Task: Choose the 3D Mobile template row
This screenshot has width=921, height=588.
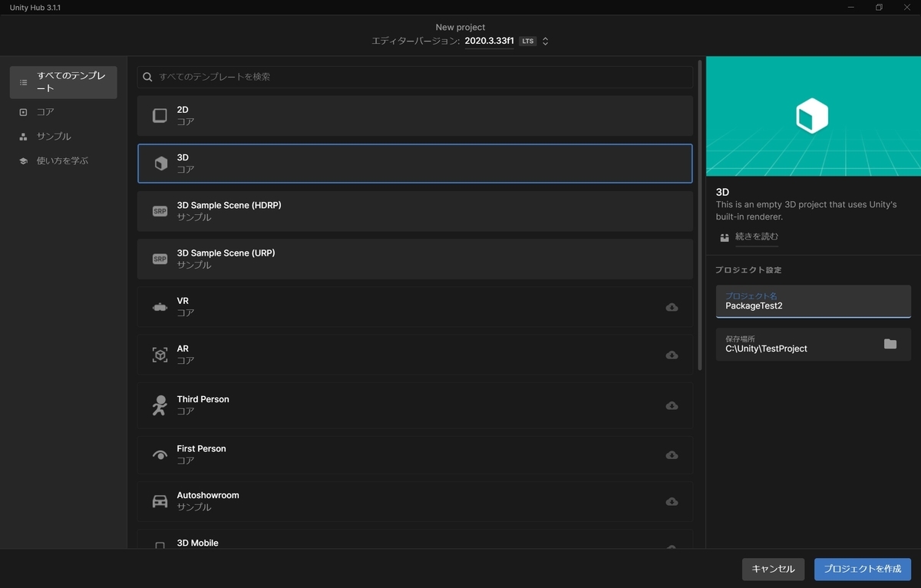Action: pos(415,539)
